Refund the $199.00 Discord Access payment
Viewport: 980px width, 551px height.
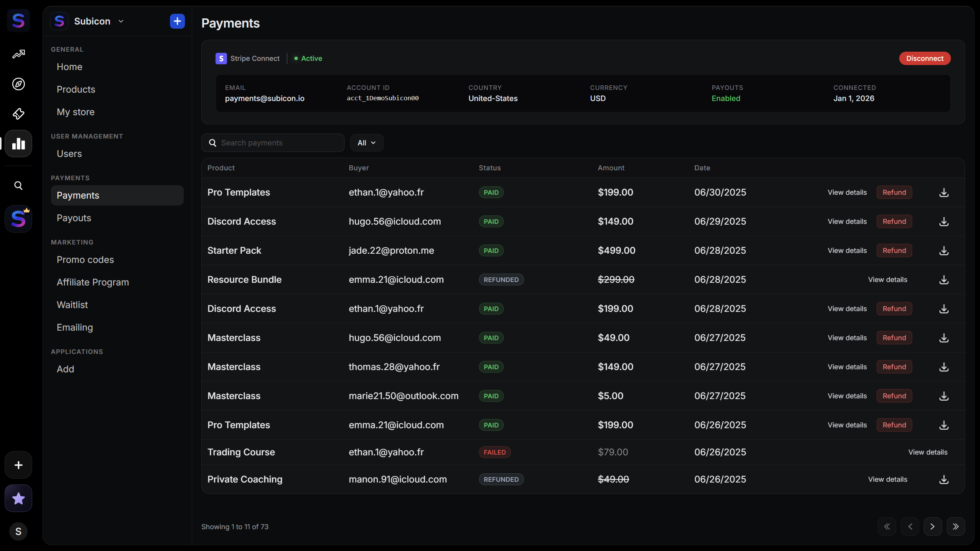(x=894, y=309)
